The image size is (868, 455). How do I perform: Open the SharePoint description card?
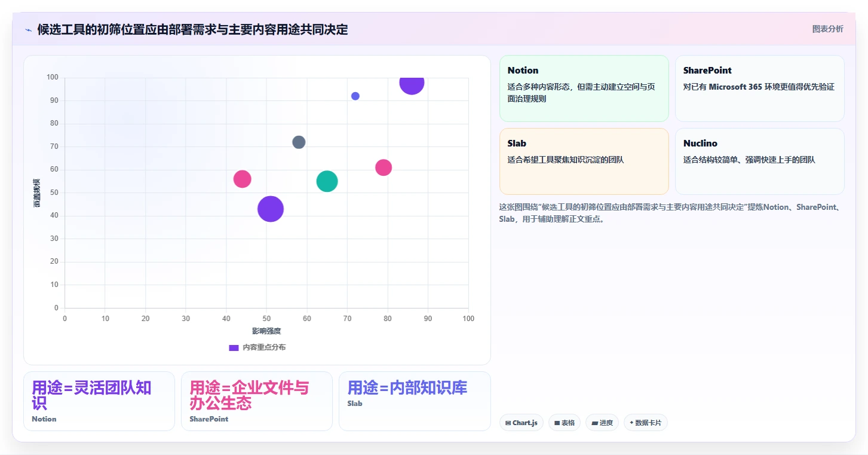[x=759, y=88]
